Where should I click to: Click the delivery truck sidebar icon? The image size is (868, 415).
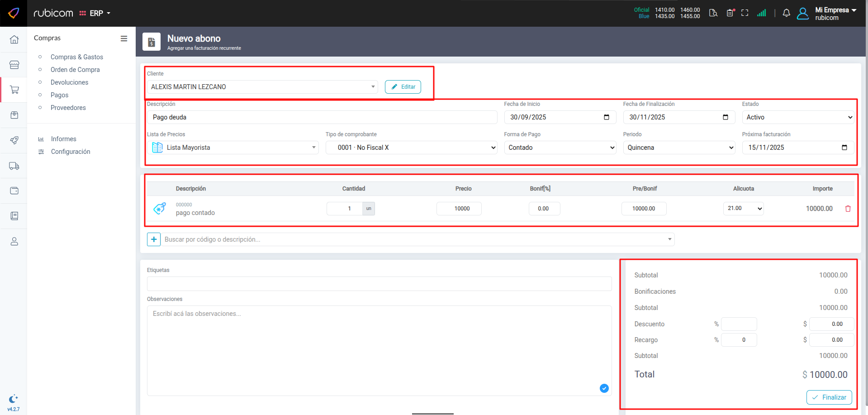(x=14, y=166)
